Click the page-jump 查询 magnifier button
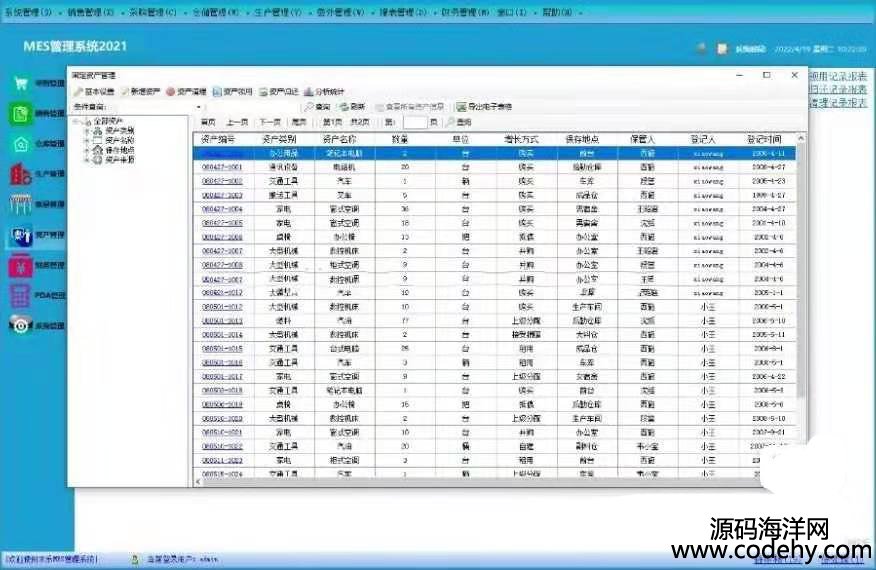Screen dimensions: 876x570 (x=459, y=122)
